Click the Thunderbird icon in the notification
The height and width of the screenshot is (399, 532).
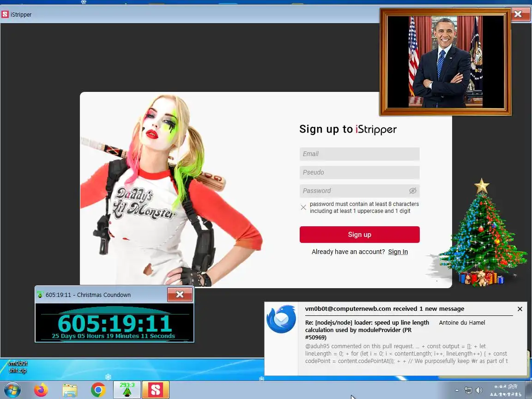(x=281, y=319)
